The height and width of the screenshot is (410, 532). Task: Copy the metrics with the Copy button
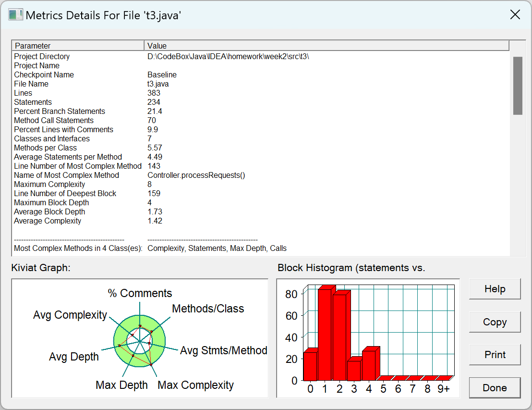pyautogui.click(x=495, y=322)
